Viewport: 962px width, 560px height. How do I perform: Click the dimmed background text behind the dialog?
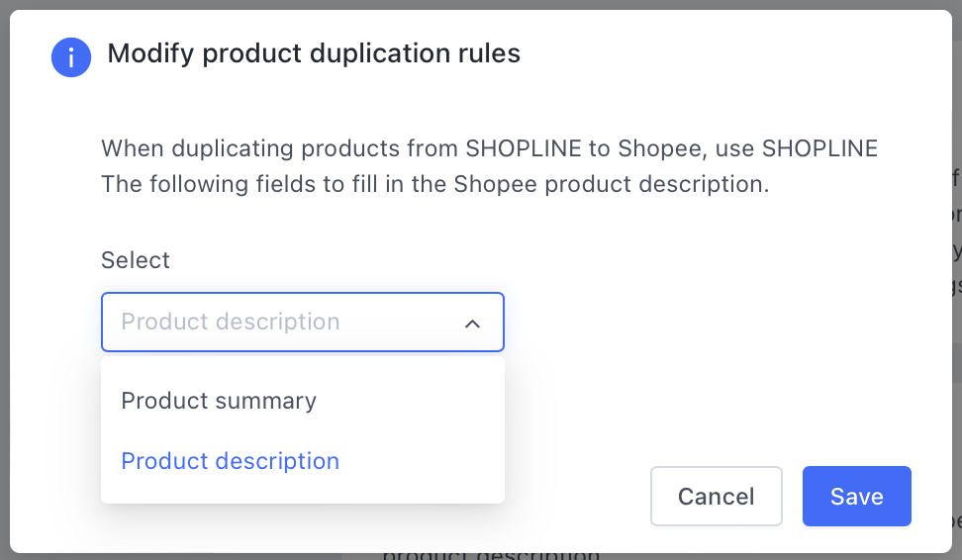tap(491, 555)
